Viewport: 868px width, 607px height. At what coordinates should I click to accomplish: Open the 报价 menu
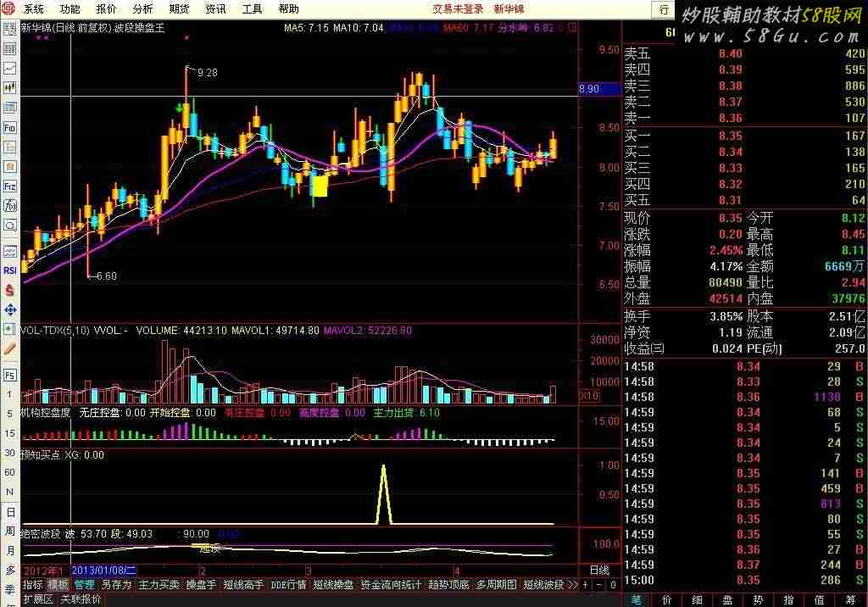click(x=106, y=8)
